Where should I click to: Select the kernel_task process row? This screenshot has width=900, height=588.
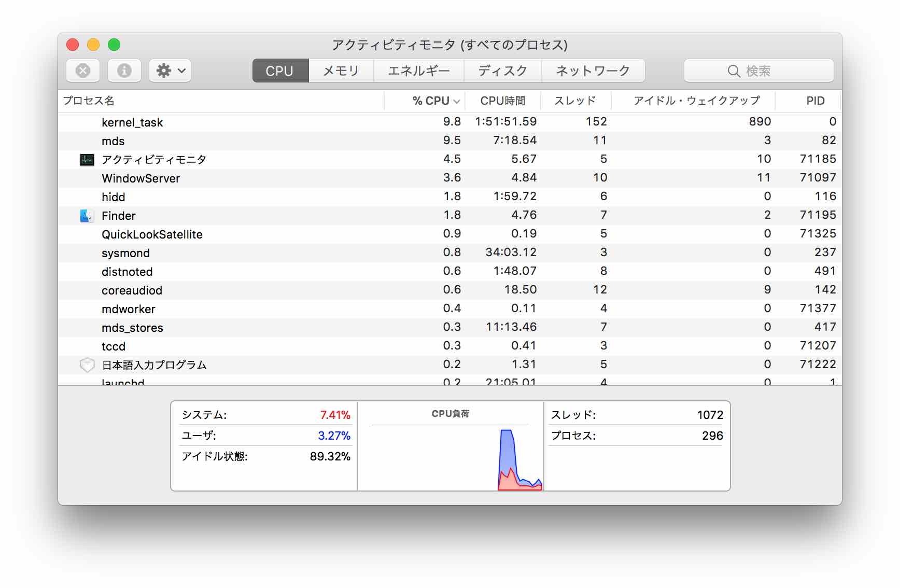[x=449, y=122]
